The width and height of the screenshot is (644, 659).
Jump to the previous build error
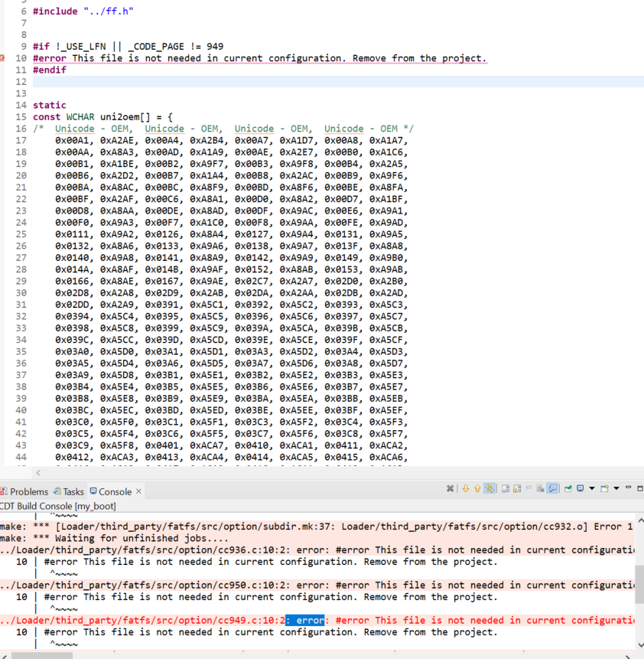coord(477,489)
